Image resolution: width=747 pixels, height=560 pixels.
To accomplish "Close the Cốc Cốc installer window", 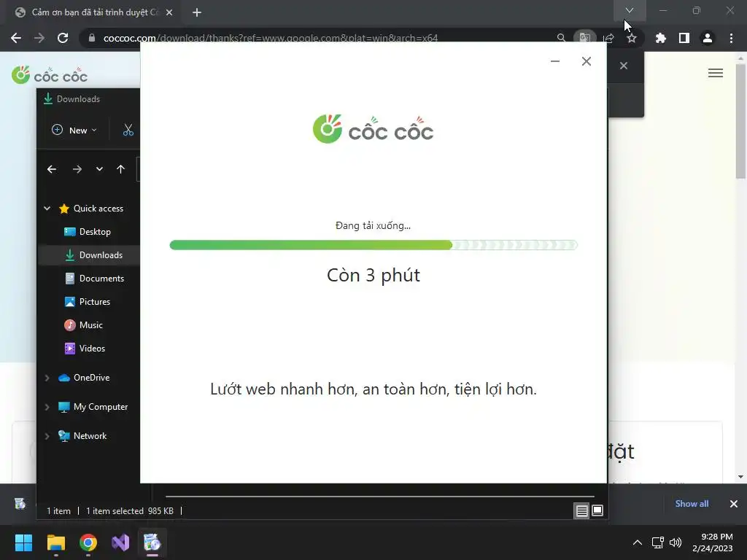I will coord(587,61).
